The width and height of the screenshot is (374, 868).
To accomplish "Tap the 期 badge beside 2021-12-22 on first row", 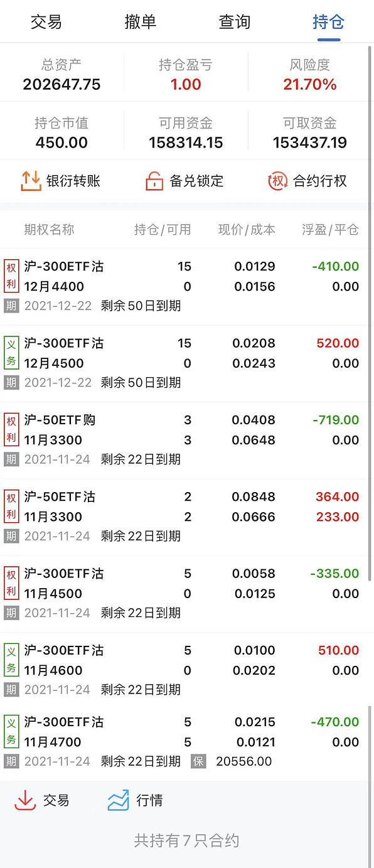I will [x=11, y=306].
